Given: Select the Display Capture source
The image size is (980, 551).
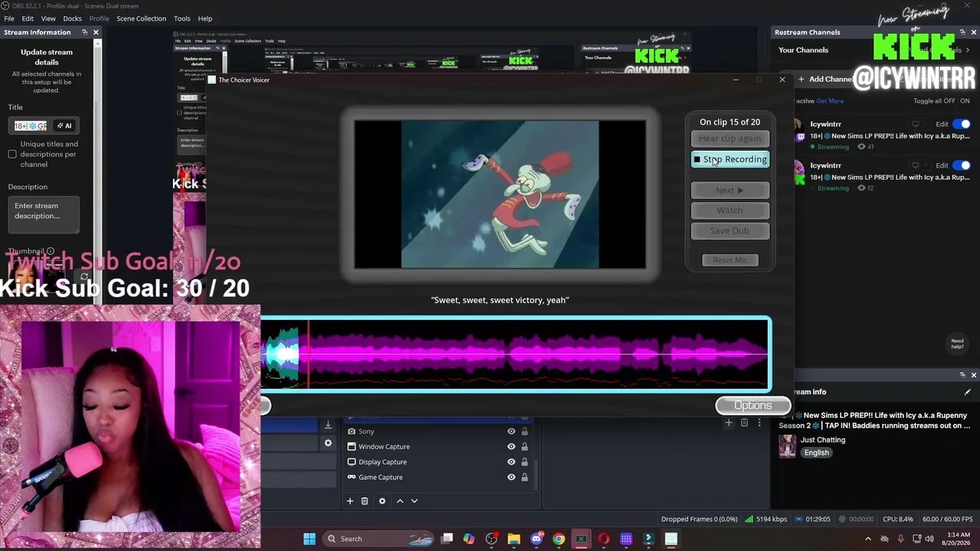Looking at the screenshot, I should click(438, 462).
